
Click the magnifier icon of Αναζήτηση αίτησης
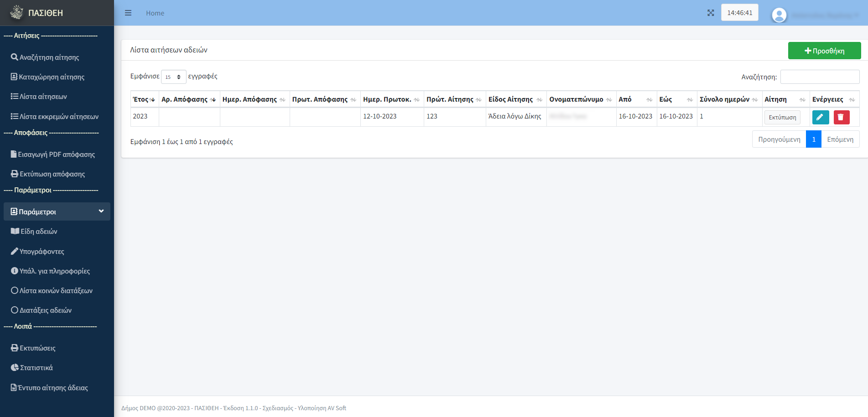click(x=15, y=57)
